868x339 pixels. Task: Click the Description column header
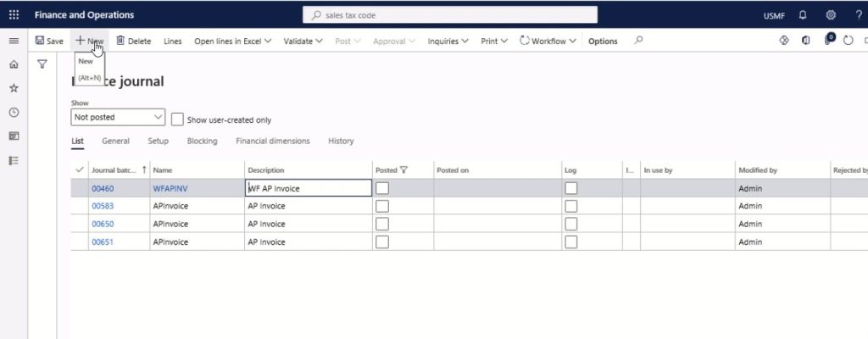click(265, 170)
